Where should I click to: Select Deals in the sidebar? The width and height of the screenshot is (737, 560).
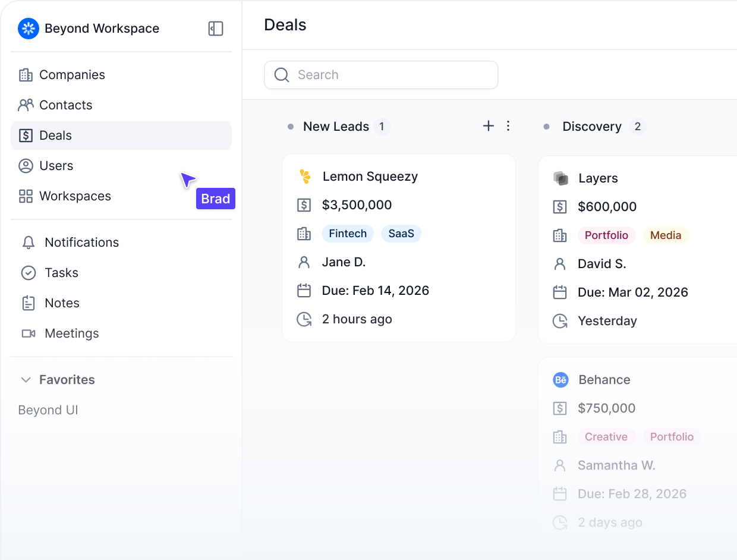121,136
